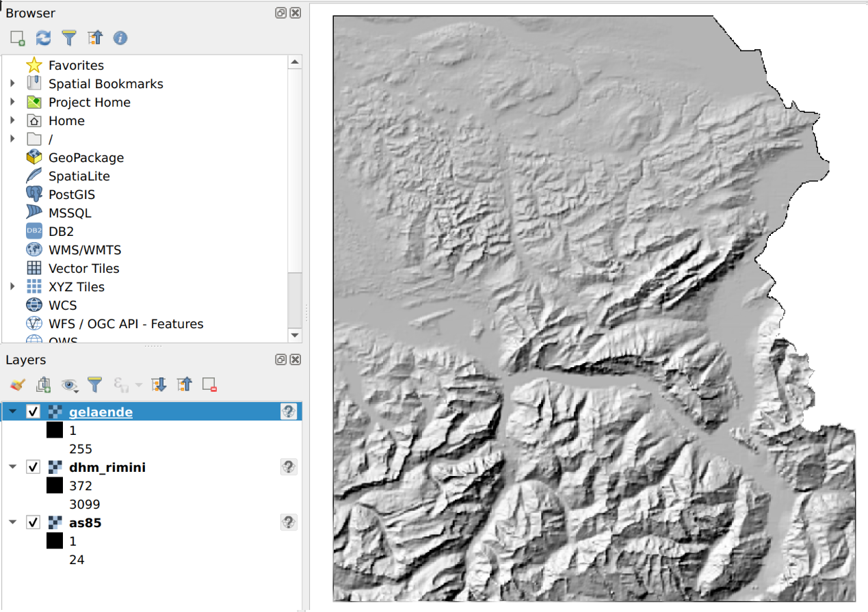Uncheck the dhm_rimini layer visibility
The image size is (868, 612).
(33, 467)
